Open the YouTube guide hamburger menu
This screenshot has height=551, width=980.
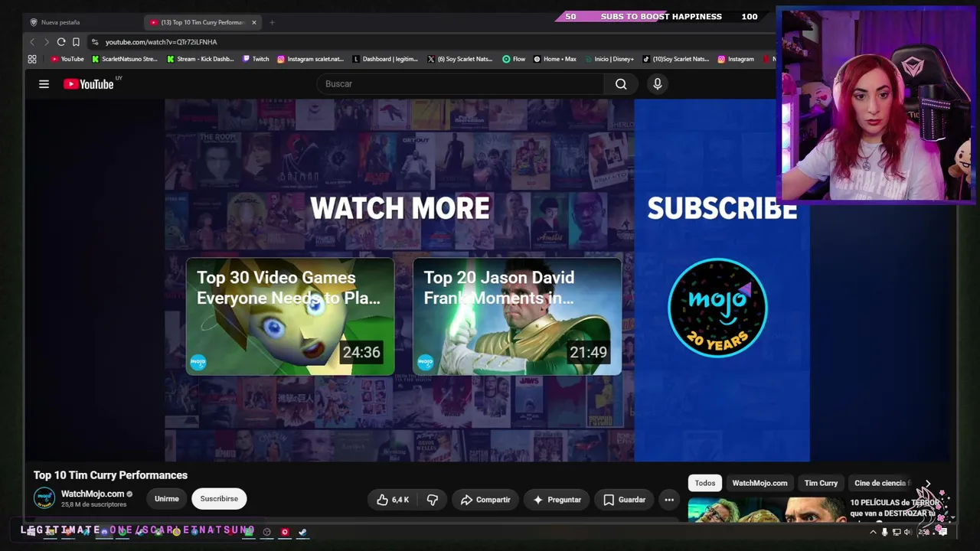coord(44,84)
